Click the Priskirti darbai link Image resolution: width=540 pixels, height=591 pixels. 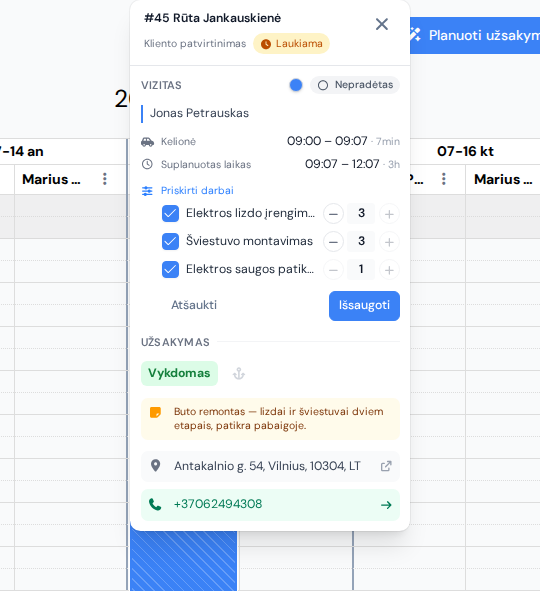pos(197,191)
